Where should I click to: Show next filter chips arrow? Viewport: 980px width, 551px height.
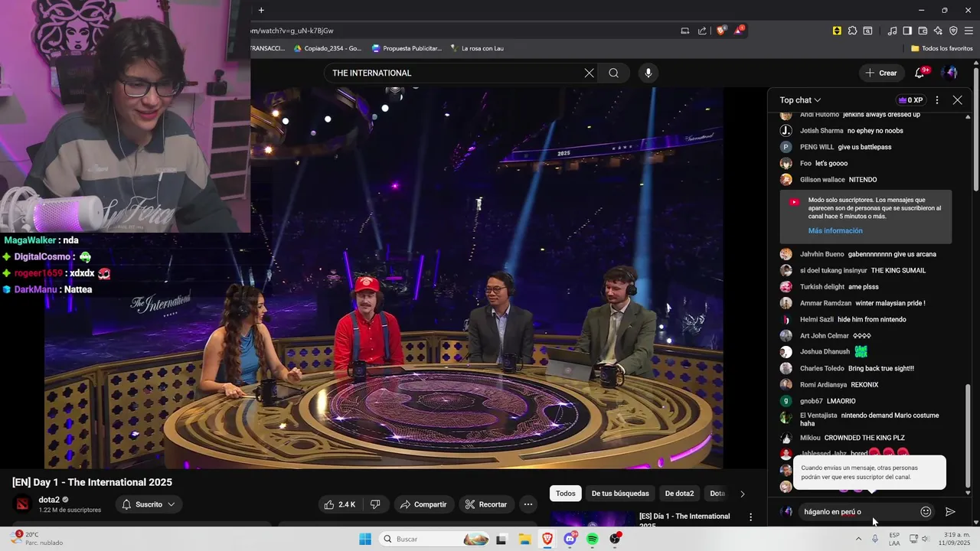pos(742,494)
